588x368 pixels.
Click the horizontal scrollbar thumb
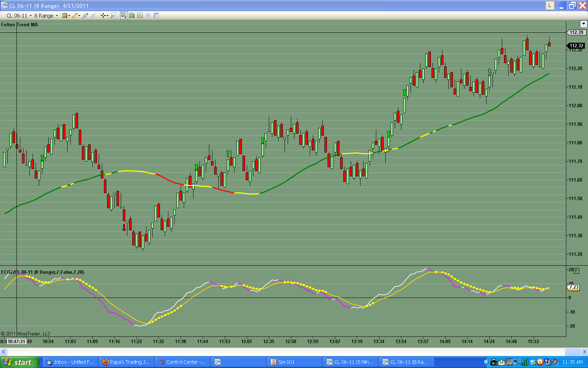573,352
